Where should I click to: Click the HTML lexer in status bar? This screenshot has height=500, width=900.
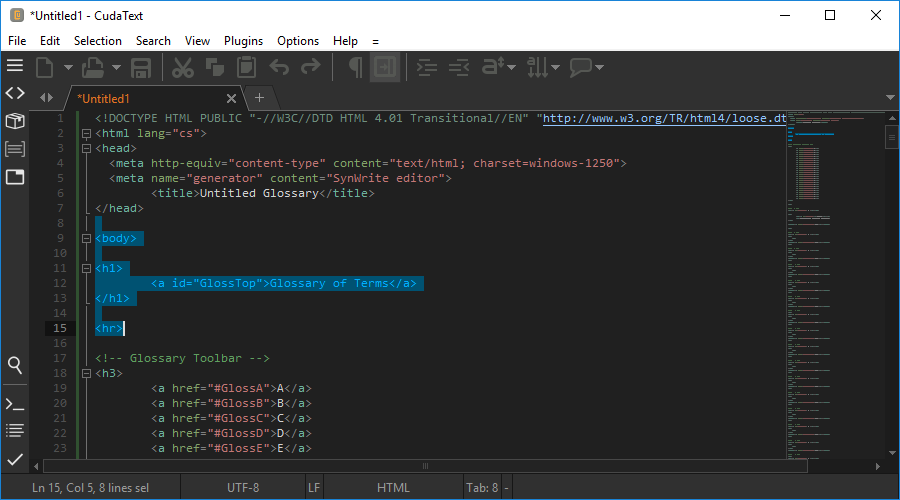[393, 488]
